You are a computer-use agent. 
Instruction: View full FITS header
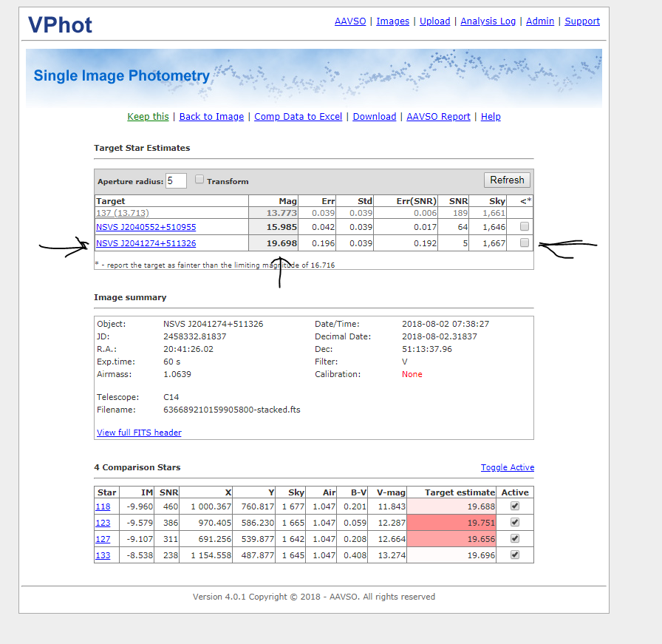[139, 433]
